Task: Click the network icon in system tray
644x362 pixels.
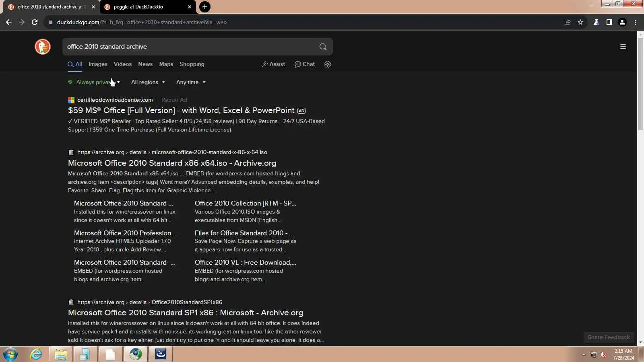Action: [594, 354]
